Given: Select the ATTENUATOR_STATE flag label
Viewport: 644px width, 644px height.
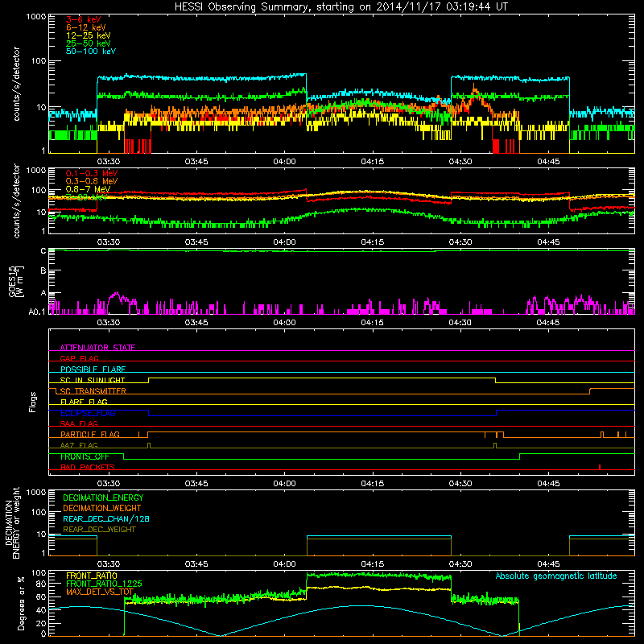Looking at the screenshot, I should click(x=97, y=348).
